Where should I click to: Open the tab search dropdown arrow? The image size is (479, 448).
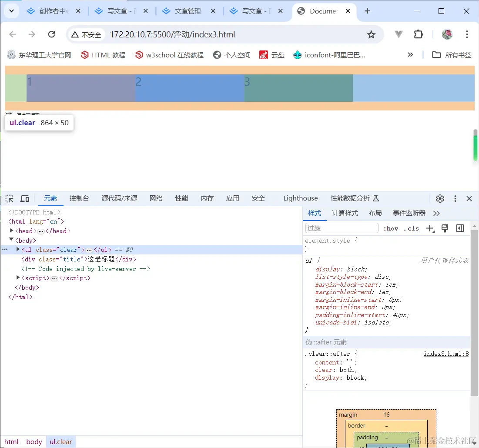12,11
